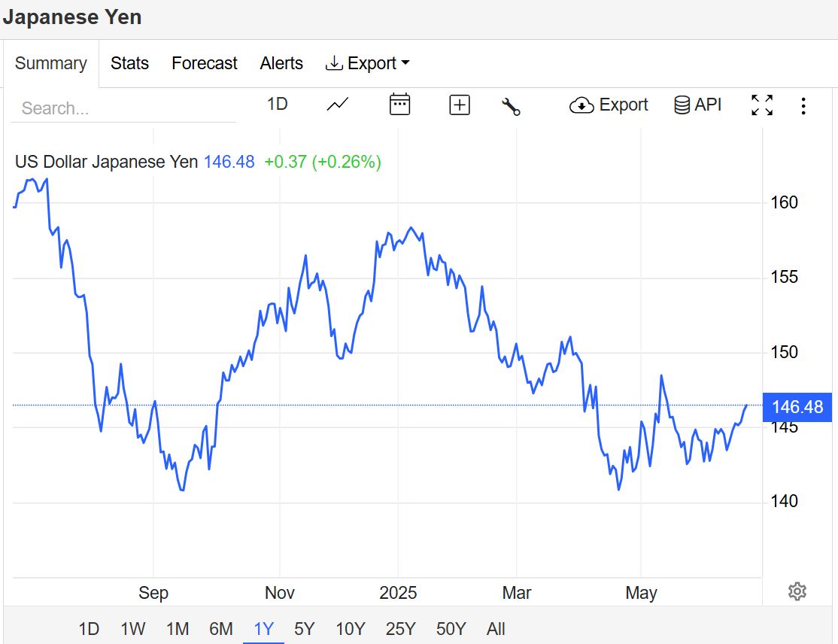Click the 146.48 current price marker
This screenshot has height=644, width=838.
point(797,407)
